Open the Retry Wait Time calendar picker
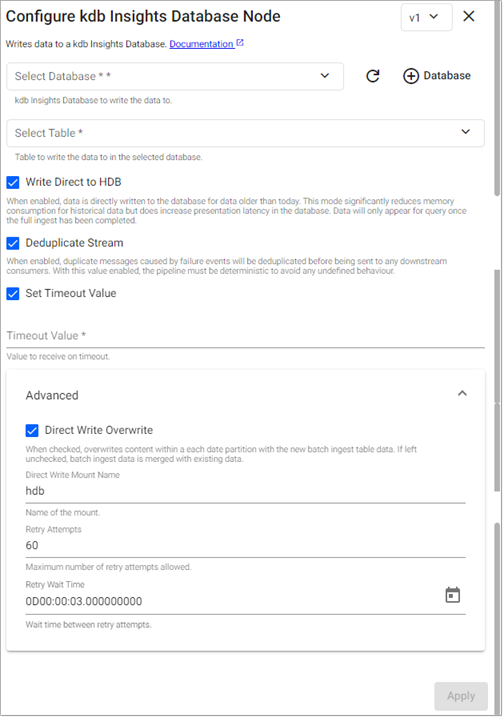504x718 pixels. [452, 595]
